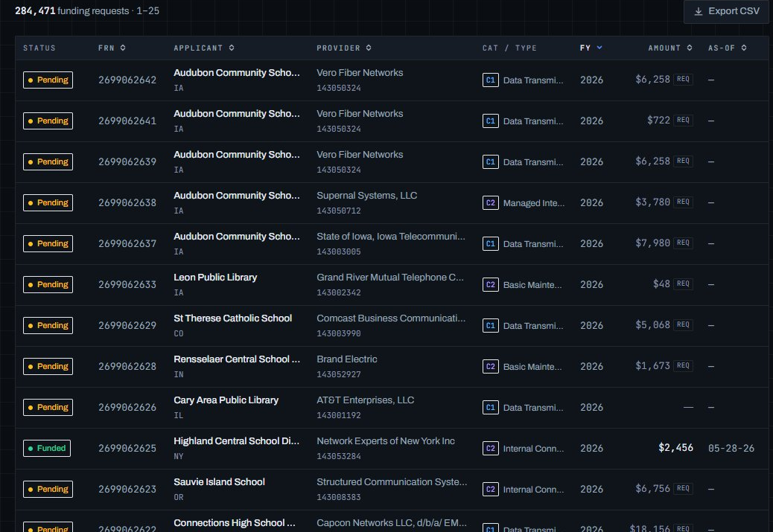Click Structured Communication Syste... provider
773x532 pixels.
pyautogui.click(x=392, y=481)
